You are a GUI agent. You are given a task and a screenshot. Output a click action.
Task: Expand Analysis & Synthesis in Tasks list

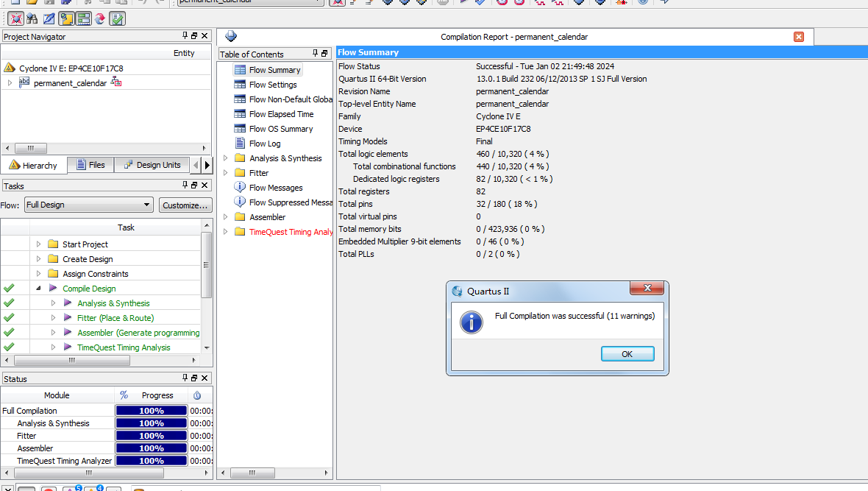(53, 303)
